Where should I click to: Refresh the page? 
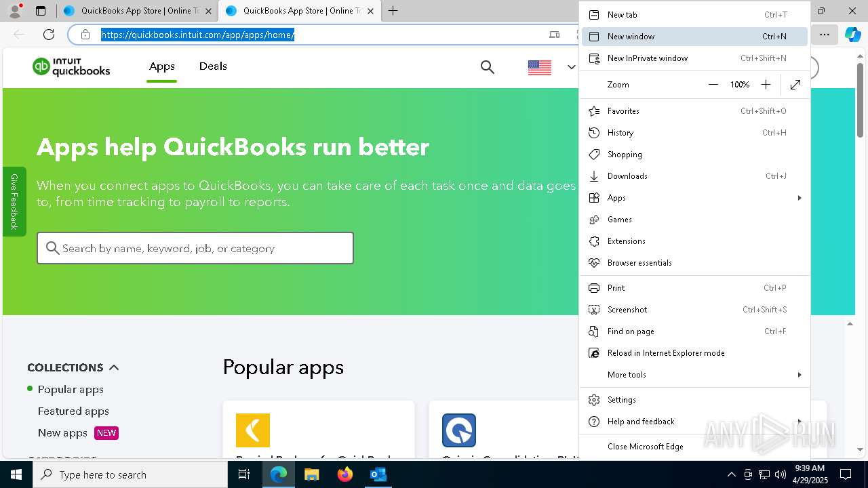coord(49,35)
